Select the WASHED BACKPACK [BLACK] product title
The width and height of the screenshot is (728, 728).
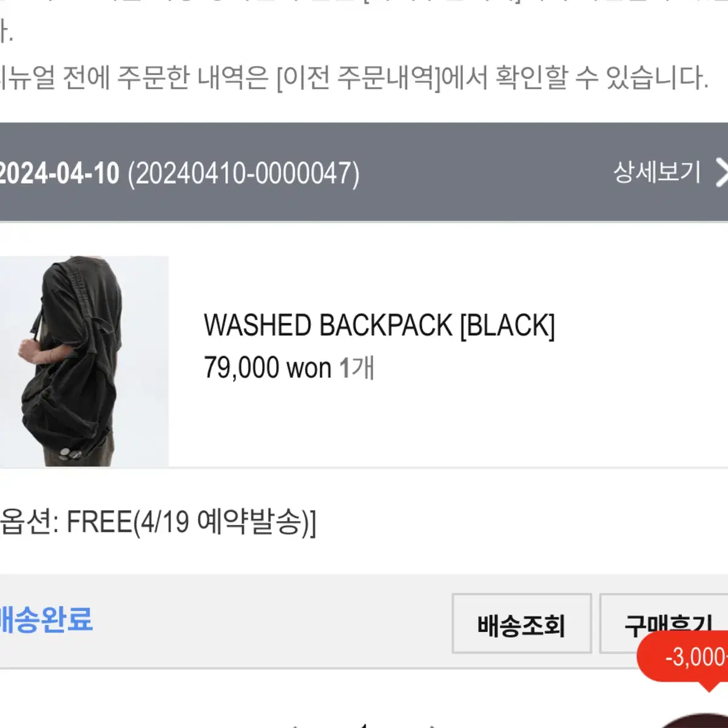click(x=379, y=326)
